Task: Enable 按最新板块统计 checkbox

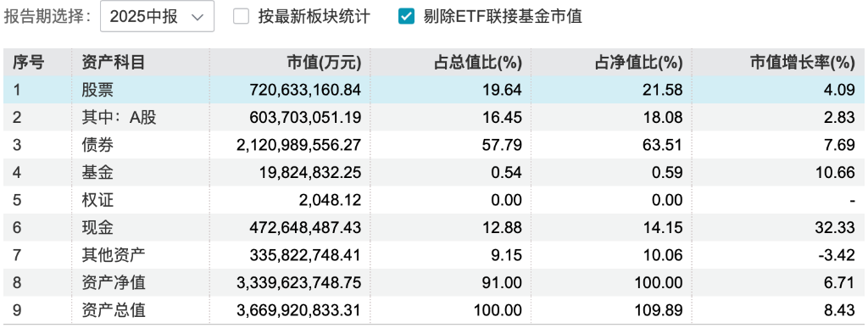Action: 241,17
